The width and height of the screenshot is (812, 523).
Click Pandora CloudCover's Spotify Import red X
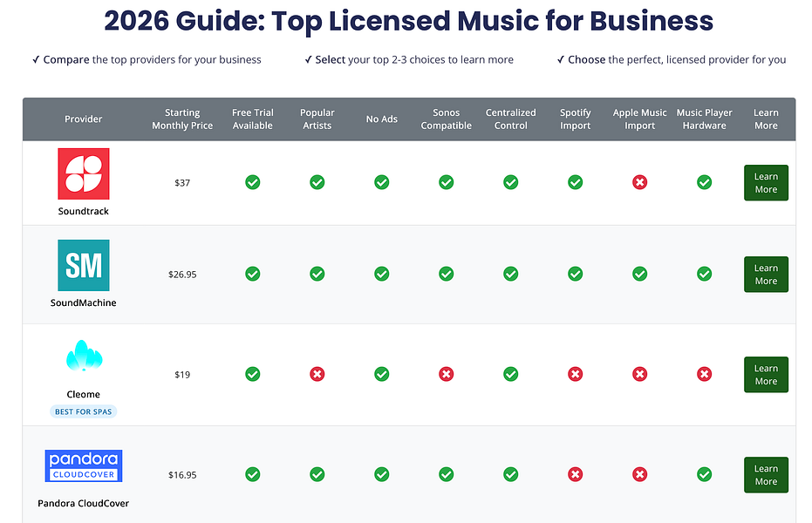coord(576,474)
